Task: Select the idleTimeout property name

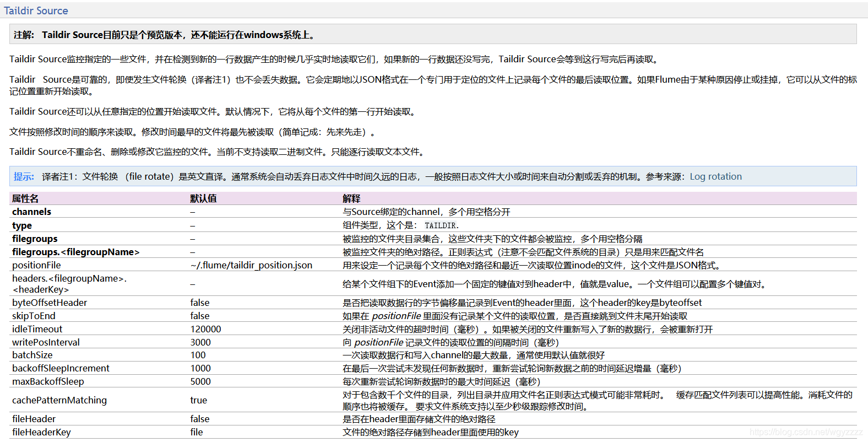Action: [x=37, y=329]
